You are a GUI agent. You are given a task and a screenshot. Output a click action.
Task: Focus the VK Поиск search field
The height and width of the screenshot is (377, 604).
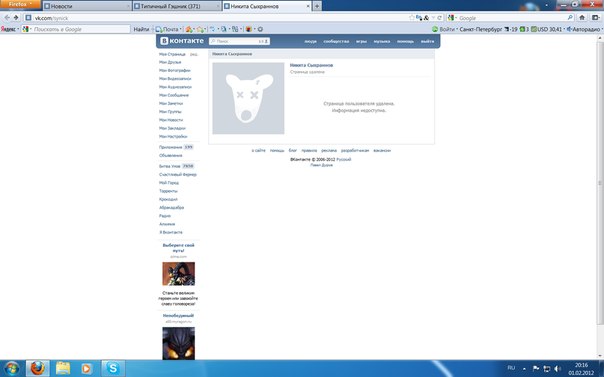(239, 41)
